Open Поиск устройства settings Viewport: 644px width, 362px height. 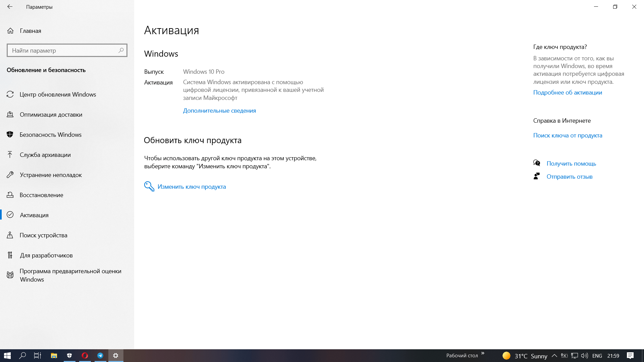tap(43, 235)
